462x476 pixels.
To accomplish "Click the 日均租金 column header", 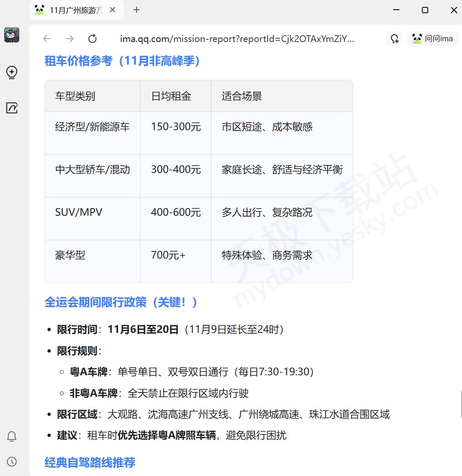I will (x=171, y=96).
